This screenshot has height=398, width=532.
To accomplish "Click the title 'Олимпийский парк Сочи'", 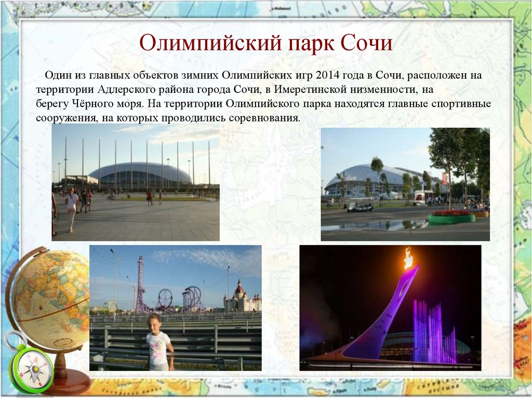I will (265, 44).
